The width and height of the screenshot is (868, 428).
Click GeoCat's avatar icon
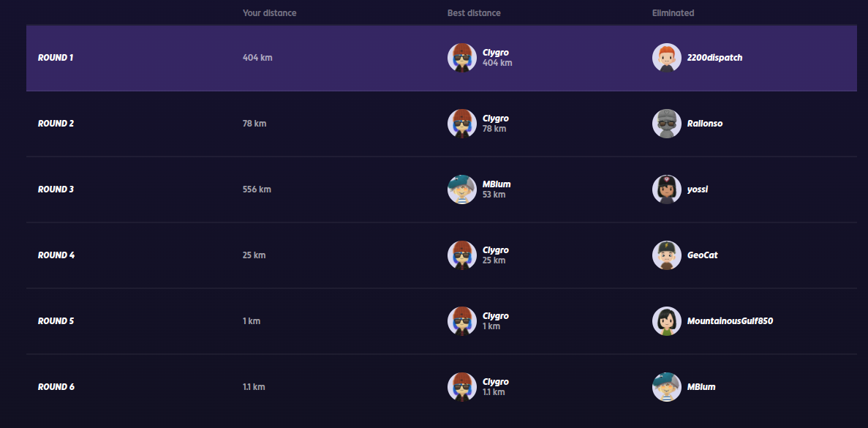click(x=666, y=255)
